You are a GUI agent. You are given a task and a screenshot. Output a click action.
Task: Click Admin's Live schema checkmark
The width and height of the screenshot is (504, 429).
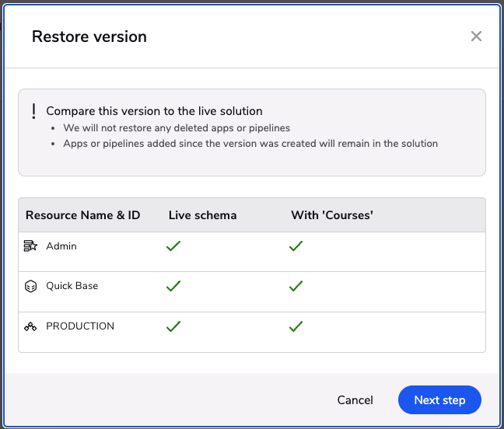tap(173, 246)
